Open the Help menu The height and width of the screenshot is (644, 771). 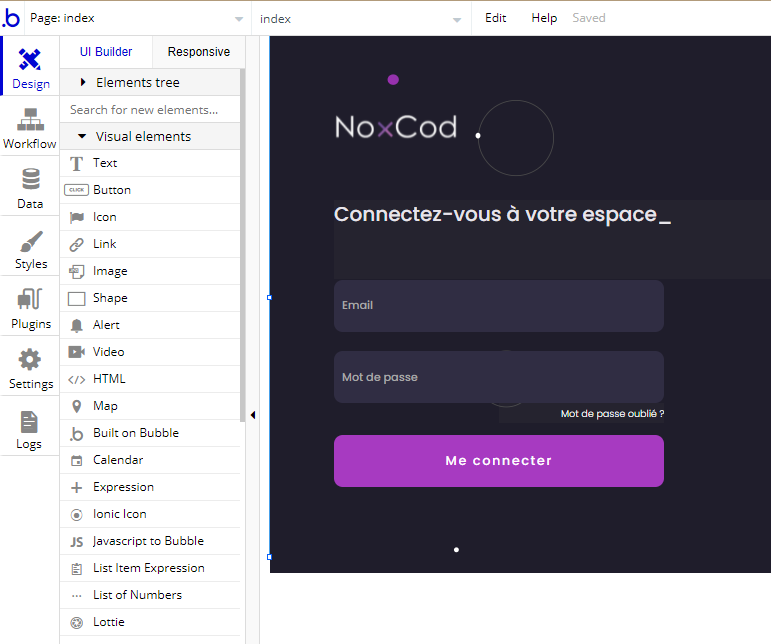tap(544, 18)
